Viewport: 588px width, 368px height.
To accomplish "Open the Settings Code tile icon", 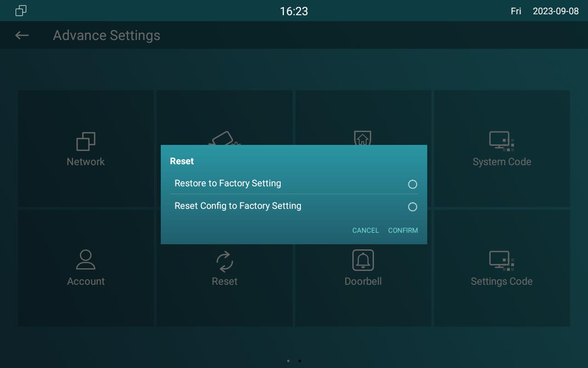I will (501, 261).
